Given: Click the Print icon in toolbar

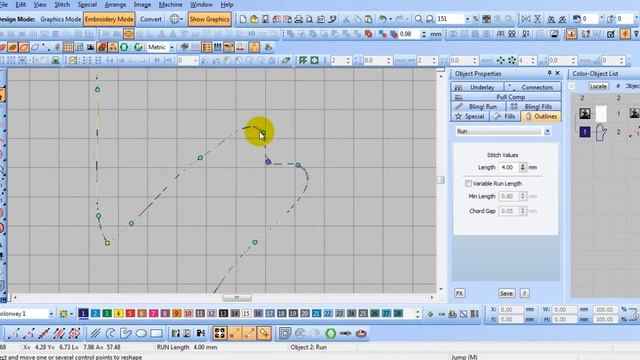Looking at the screenshot, I should click(298, 19).
